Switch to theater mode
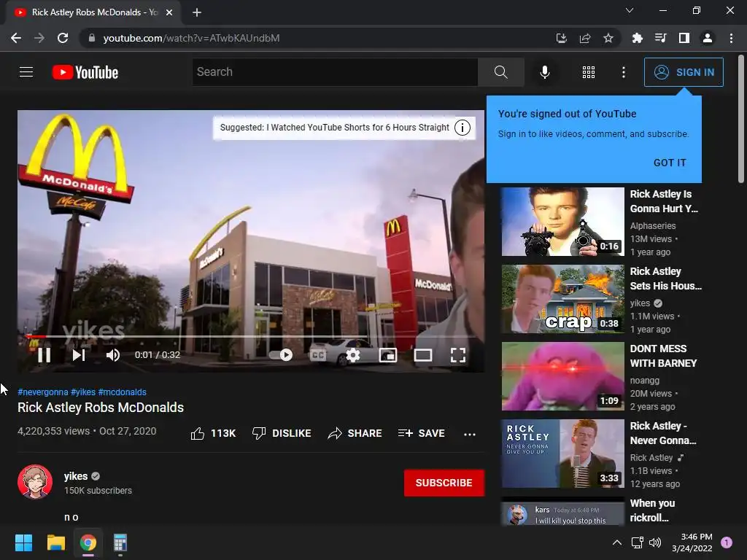747x560 pixels. click(423, 355)
